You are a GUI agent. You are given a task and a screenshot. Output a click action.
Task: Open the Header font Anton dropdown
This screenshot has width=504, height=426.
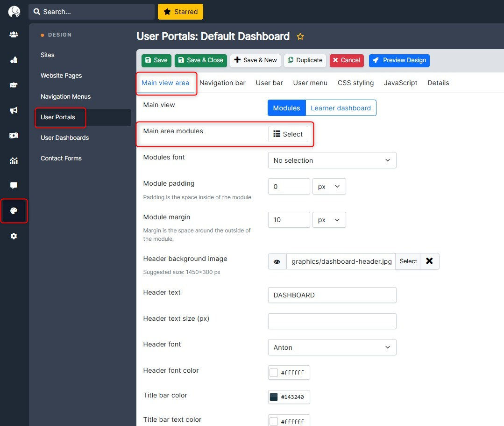[x=332, y=347]
